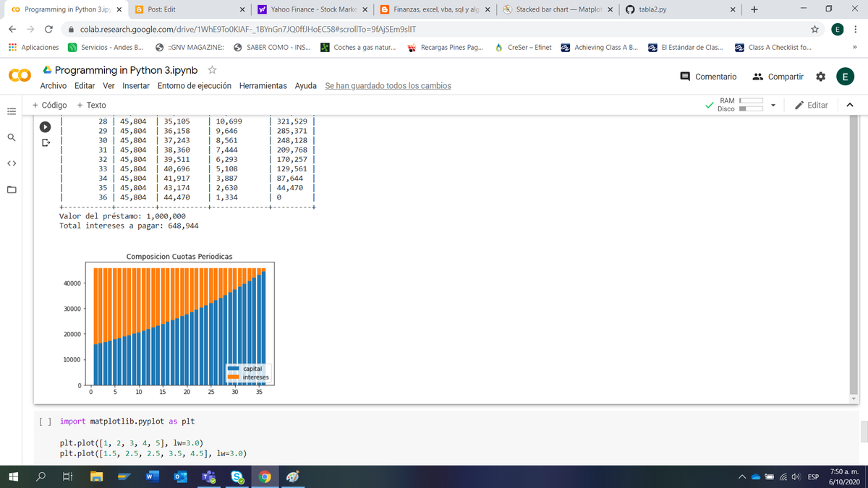Star the Programming in Python 3 notebook
The image size is (868, 488).
[213, 70]
